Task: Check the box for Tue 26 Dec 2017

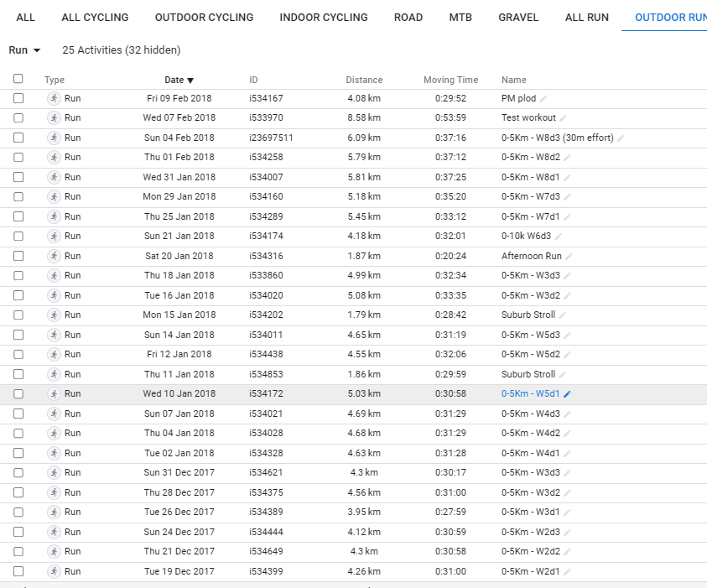Action: pos(18,513)
